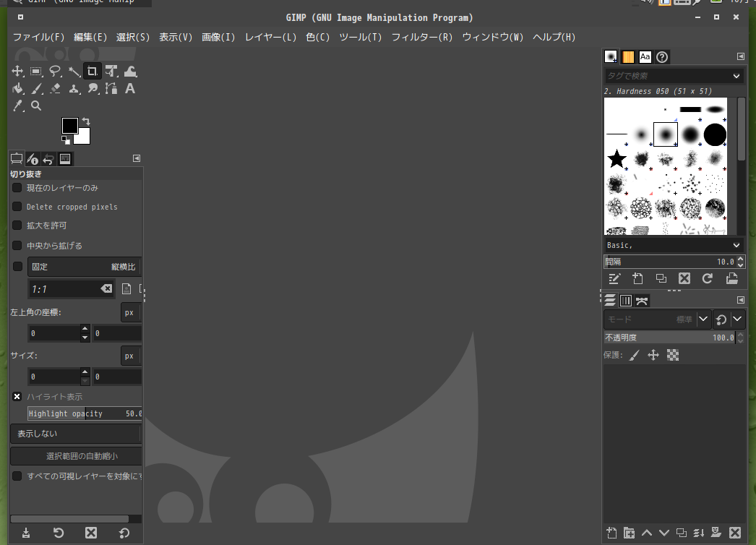Restore tool preset icon at panel bottom
Image resolution: width=756 pixels, height=545 pixels.
point(59,533)
